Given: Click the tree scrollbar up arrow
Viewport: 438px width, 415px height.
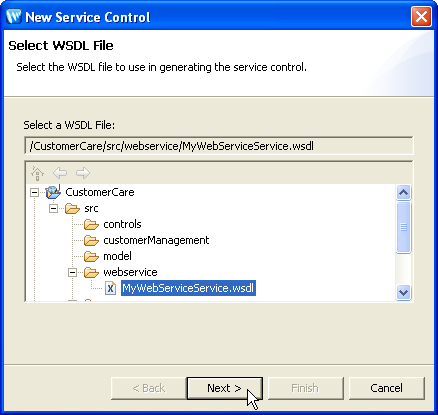Looking at the screenshot, I should [x=404, y=193].
